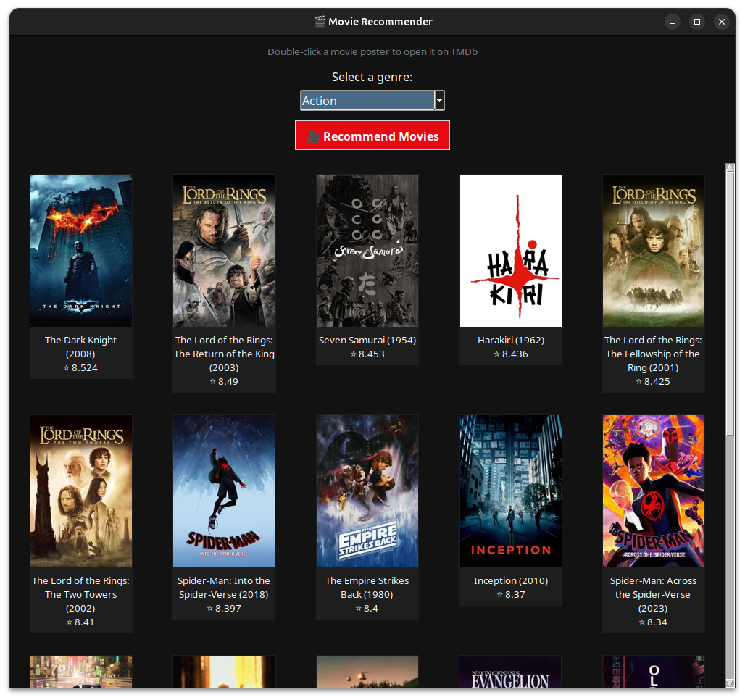Viewport: 745px width, 700px height.
Task: Click the scrollbar up arrow
Action: click(x=730, y=167)
